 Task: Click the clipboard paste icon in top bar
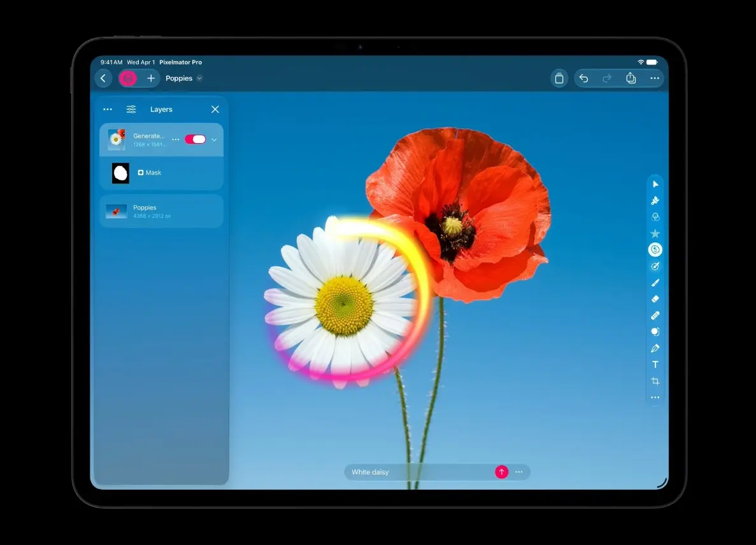click(x=559, y=78)
